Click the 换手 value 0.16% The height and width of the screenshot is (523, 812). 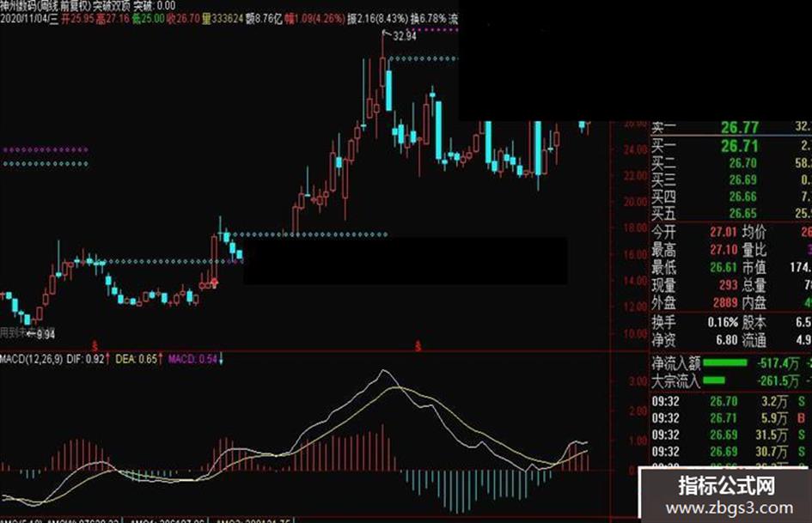point(723,322)
